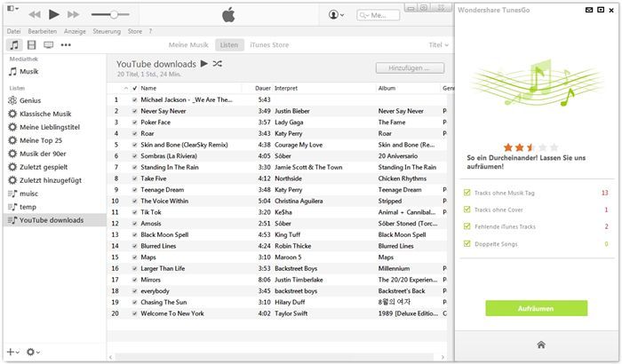Screen dimensions: 622x364
Task: Open the Datei menu
Action: coord(13,31)
